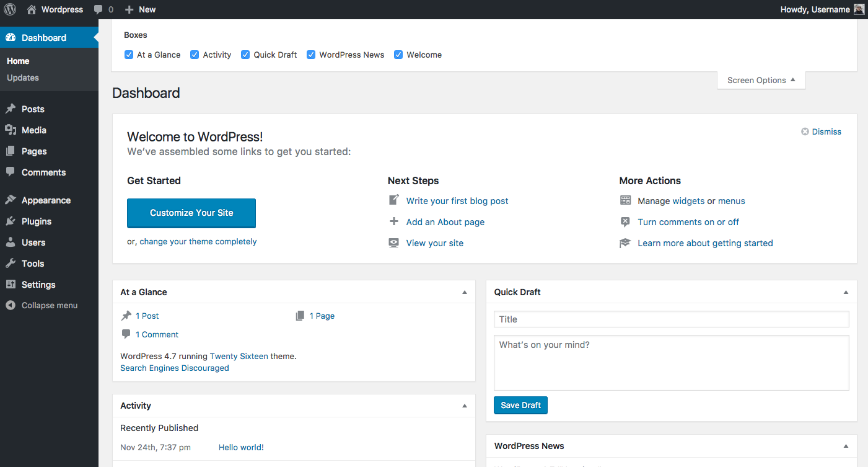
Task: Uncheck the Activity box option
Action: [x=195, y=55]
